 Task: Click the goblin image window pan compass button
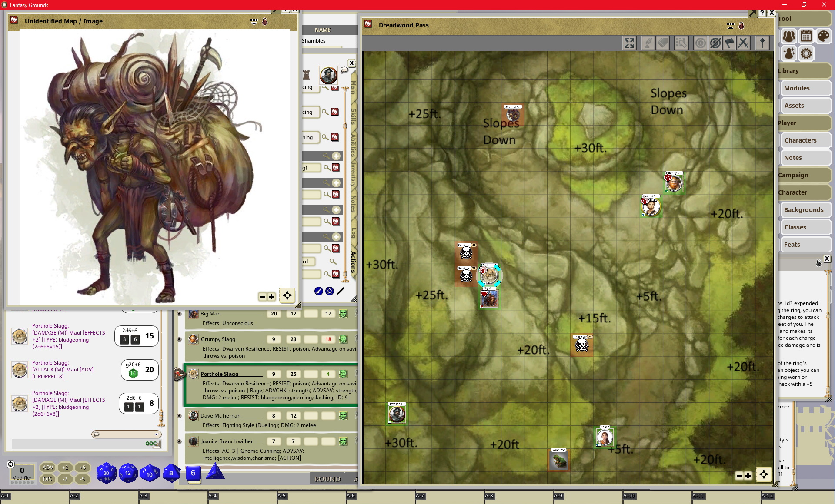pos(287,296)
